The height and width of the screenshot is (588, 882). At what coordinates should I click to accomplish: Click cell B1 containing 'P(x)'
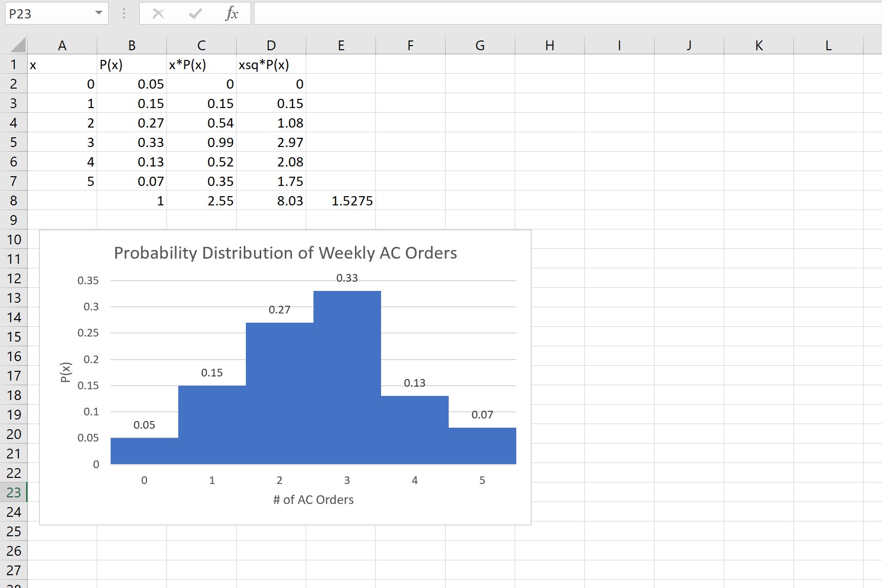tap(132, 65)
